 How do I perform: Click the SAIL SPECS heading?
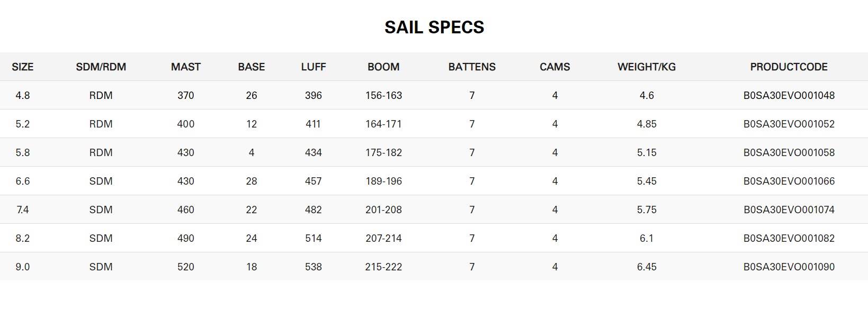click(434, 28)
